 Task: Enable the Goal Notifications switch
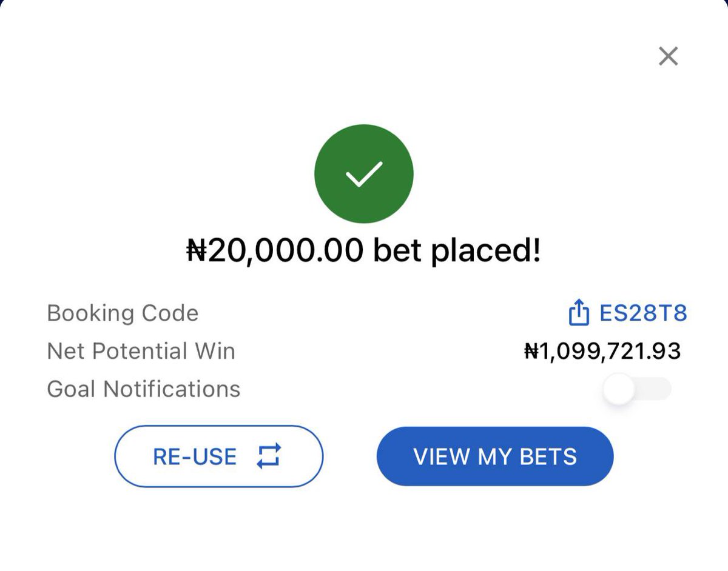pyautogui.click(x=637, y=389)
